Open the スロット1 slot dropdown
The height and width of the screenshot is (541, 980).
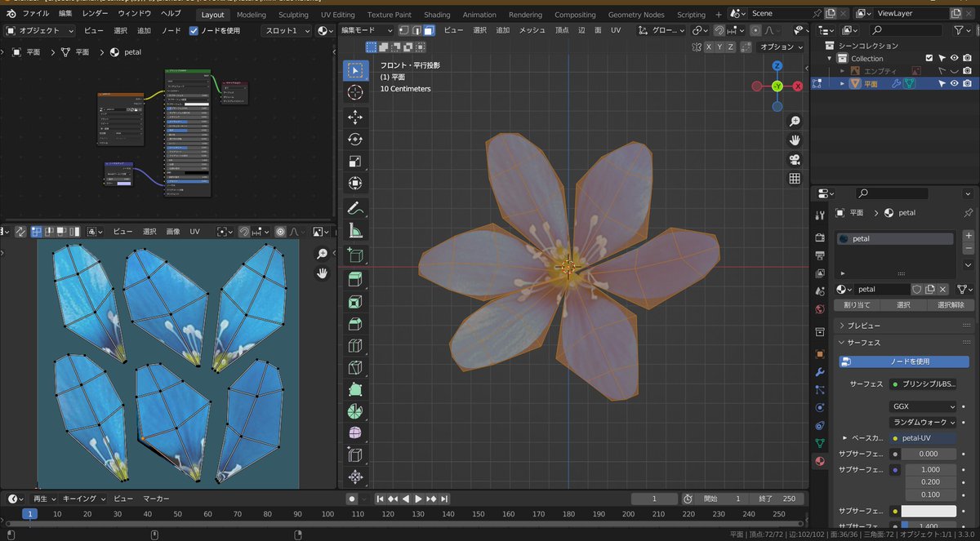point(287,30)
